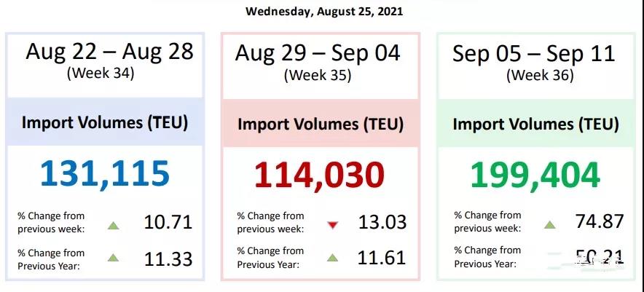
Task: Select the Sep 05 – Sep 11 heading
Action: click(534, 52)
